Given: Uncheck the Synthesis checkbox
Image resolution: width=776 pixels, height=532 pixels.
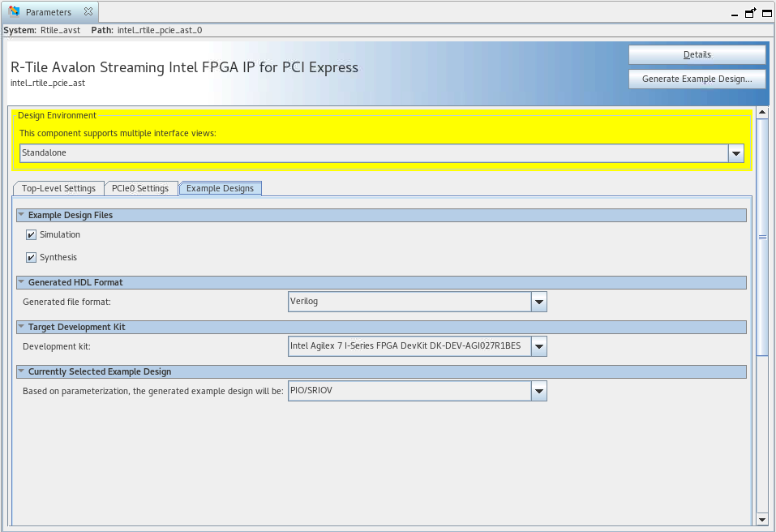Looking at the screenshot, I should pyautogui.click(x=31, y=257).
